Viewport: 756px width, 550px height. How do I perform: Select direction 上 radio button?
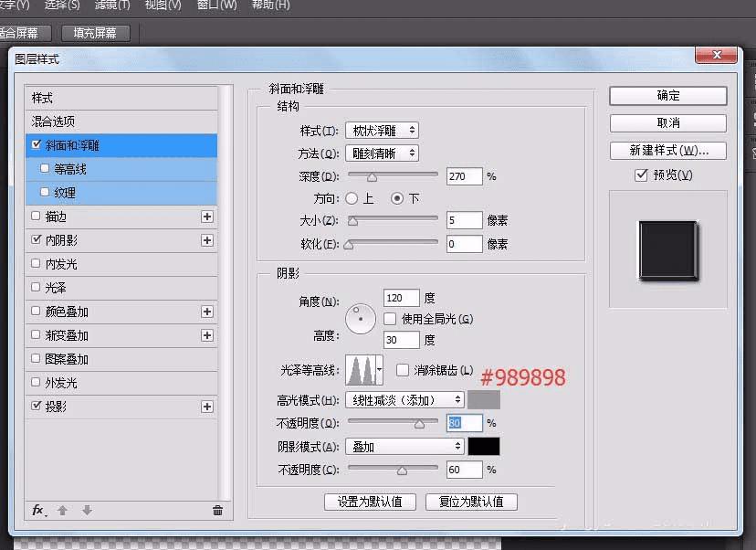pos(352,198)
